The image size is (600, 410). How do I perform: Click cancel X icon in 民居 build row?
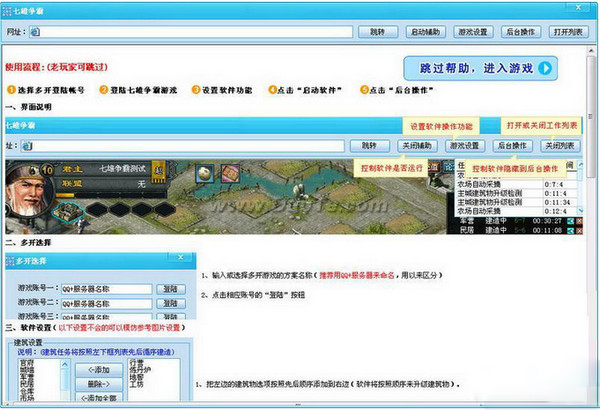[x=579, y=230]
